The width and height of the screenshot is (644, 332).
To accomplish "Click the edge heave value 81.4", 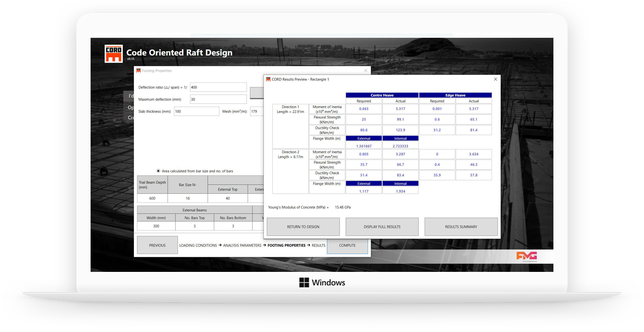I will (474, 130).
